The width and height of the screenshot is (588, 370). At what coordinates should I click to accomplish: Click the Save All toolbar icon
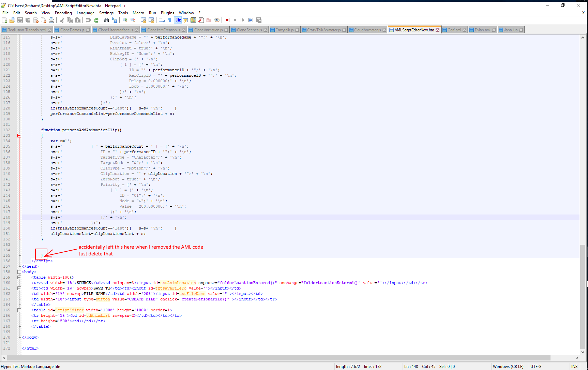point(28,20)
